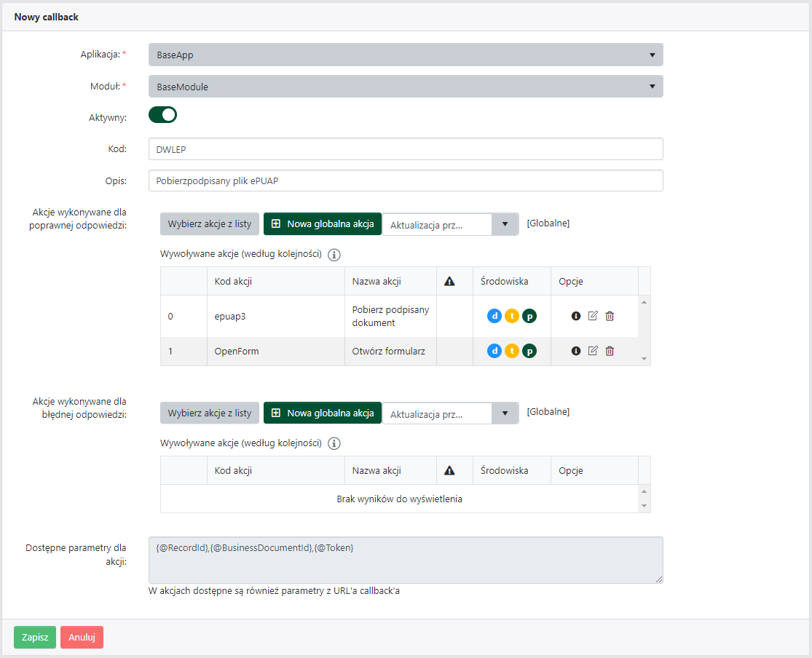Click info icon beside first 'Wywoływane akcje' label
The image size is (812, 658).
[x=334, y=255]
